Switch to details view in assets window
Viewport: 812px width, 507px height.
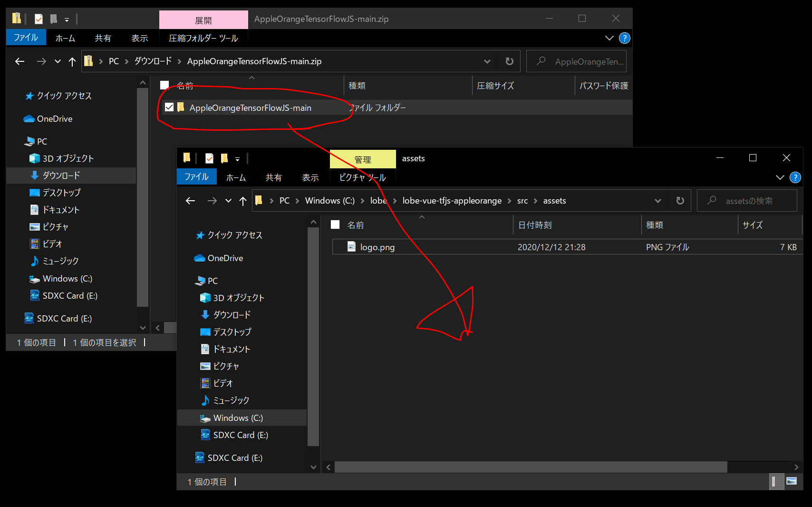pos(776,481)
